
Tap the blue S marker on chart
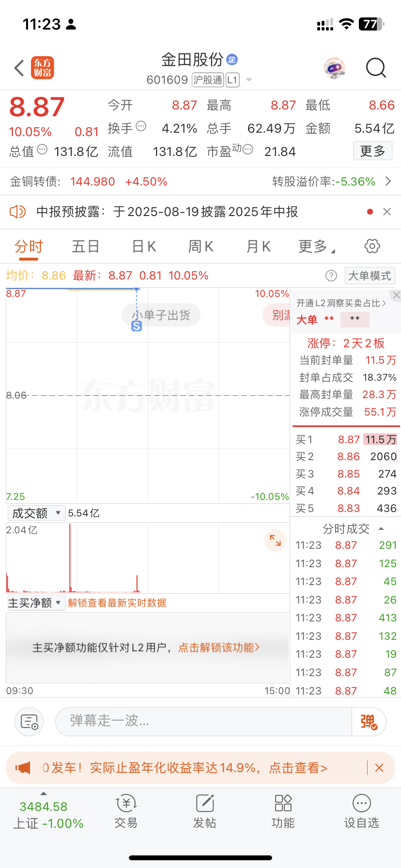click(x=137, y=326)
